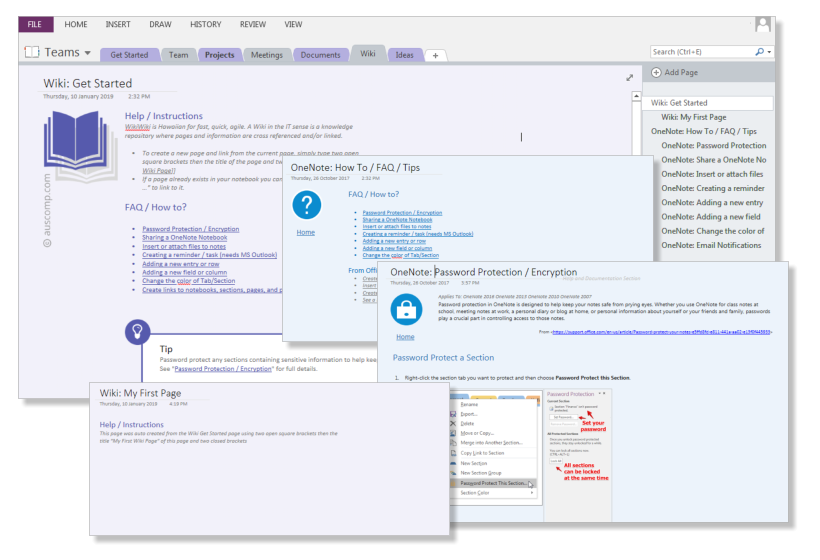Image resolution: width=820 pixels, height=560 pixels.
Task: Open the Teams notebook dropdown arrow
Action: [87, 53]
